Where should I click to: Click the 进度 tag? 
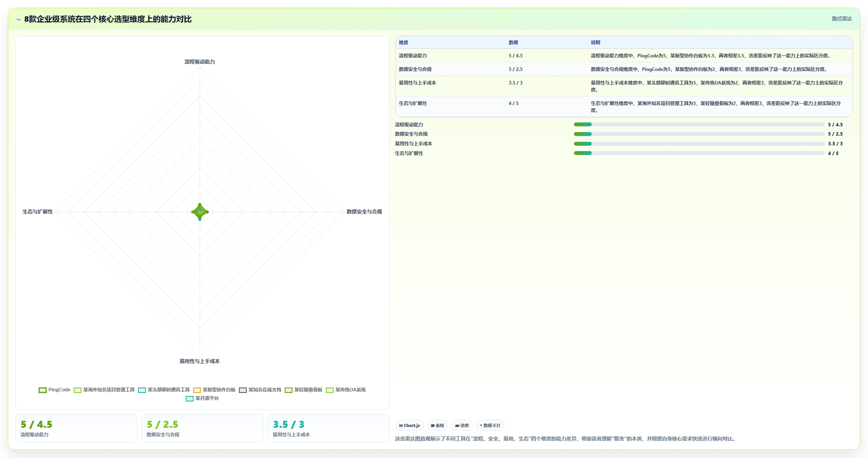[462, 425]
